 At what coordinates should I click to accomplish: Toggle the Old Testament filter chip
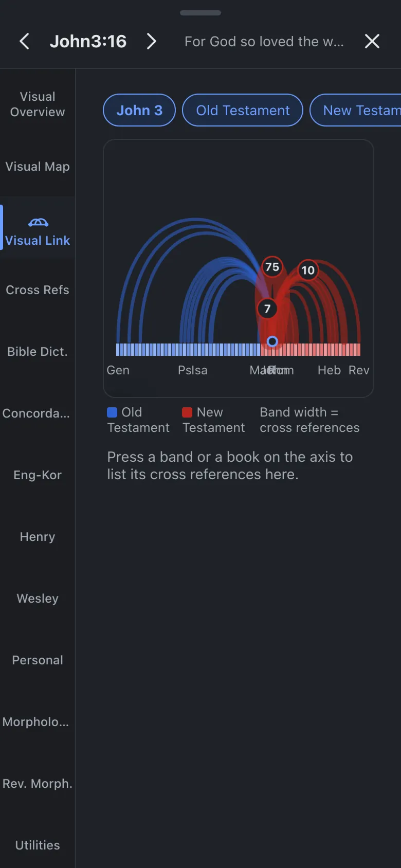[x=243, y=110]
